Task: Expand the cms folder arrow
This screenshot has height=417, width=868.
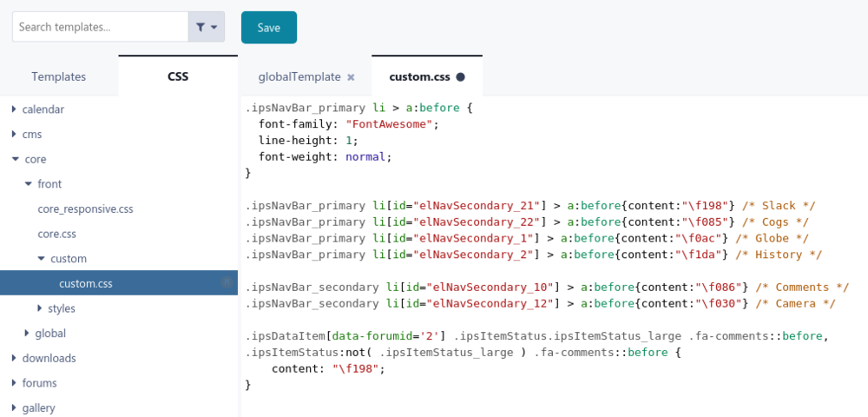Action: tap(15, 135)
